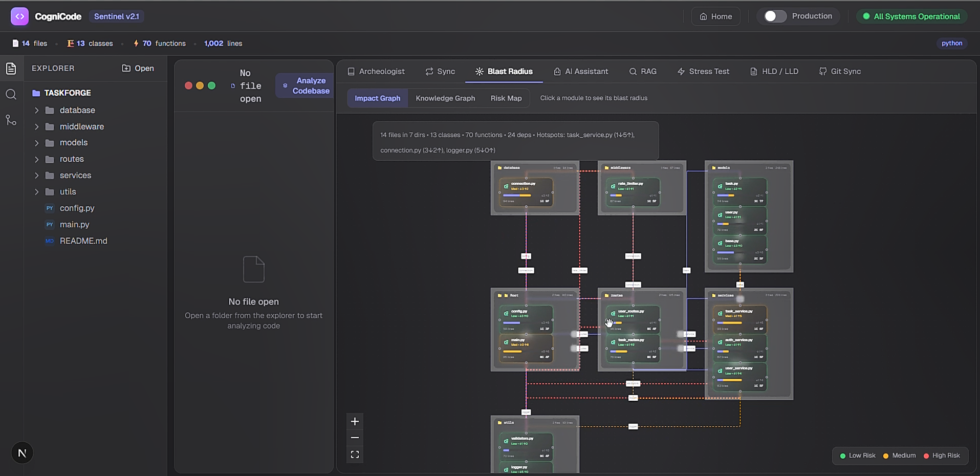The image size is (980, 476).
Task: Select user_routes.py node in routes group
Action: tap(633, 320)
